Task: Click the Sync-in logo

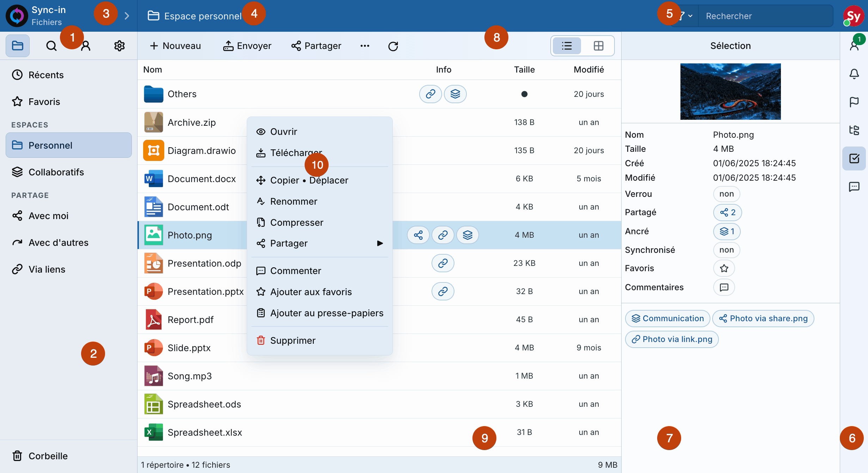Action: pyautogui.click(x=17, y=16)
